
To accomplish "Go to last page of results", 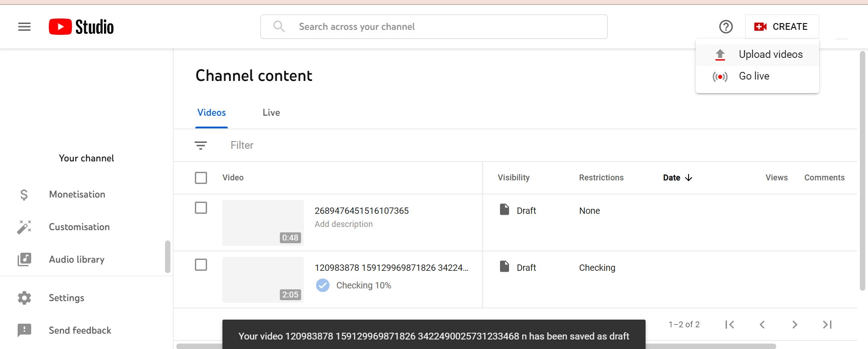I will point(827,325).
